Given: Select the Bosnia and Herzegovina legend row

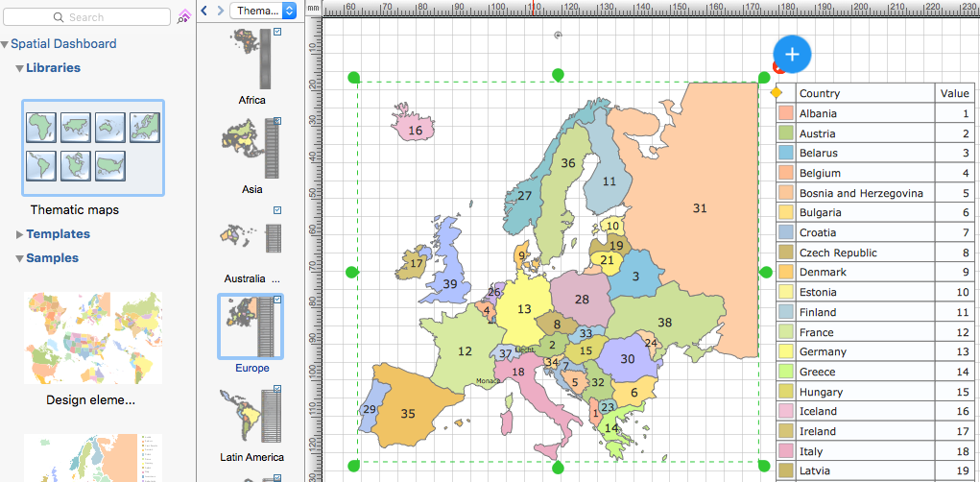Looking at the screenshot, I should point(875,193).
